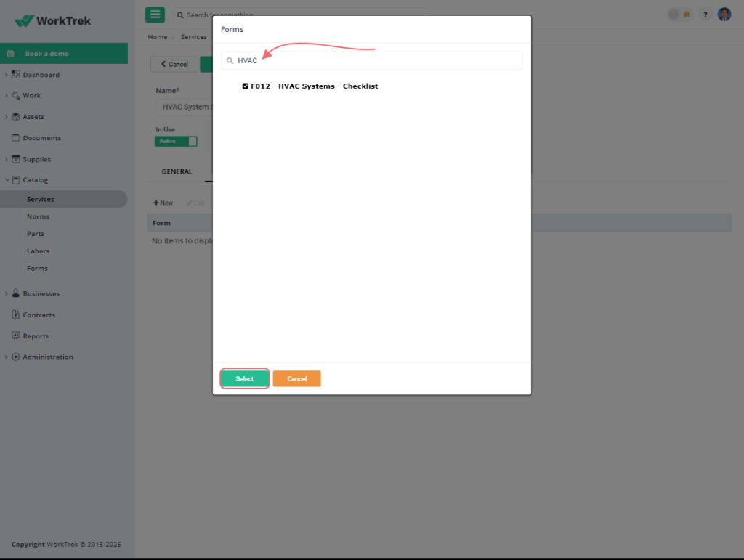Open the Assets section icon
Viewport: 744px width, 560px height.
click(15, 116)
